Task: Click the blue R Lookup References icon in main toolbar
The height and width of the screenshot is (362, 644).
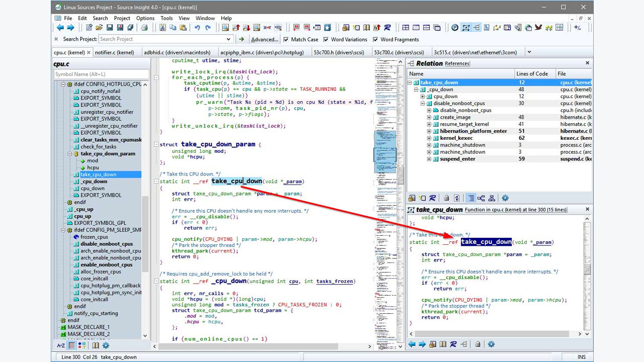Action: pos(387,28)
